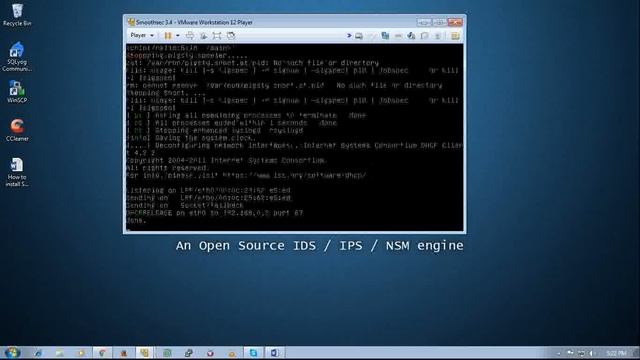Click the sound card device icon in VMware
This screenshot has height=360, width=640.
pos(411,36)
